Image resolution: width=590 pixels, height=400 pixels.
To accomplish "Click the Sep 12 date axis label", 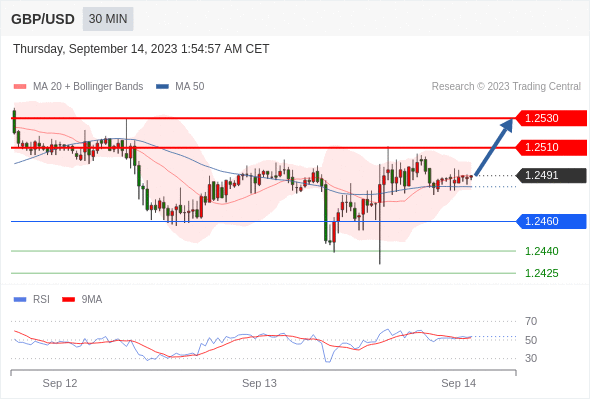I will tap(60, 383).
